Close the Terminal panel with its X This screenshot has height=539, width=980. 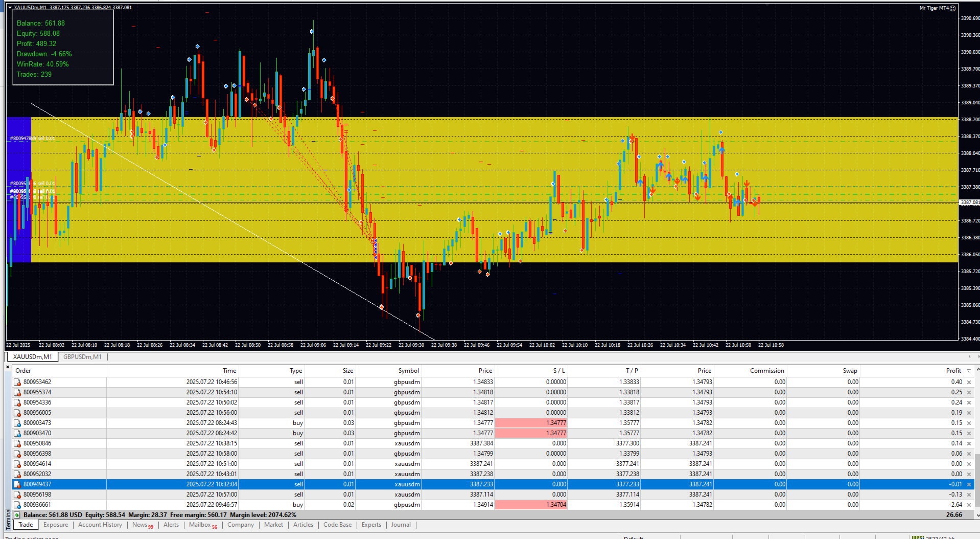pos(8,367)
